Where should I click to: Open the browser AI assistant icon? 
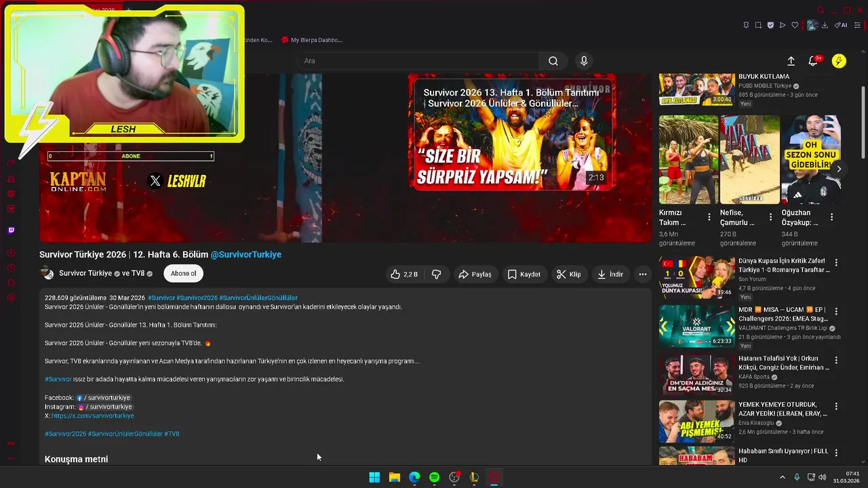pos(841,25)
